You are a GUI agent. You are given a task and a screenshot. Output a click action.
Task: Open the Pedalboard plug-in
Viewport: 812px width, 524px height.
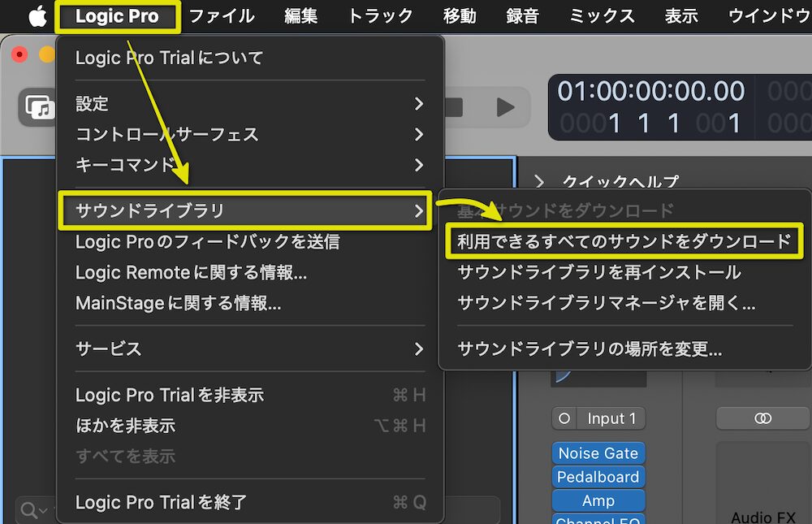point(598,477)
